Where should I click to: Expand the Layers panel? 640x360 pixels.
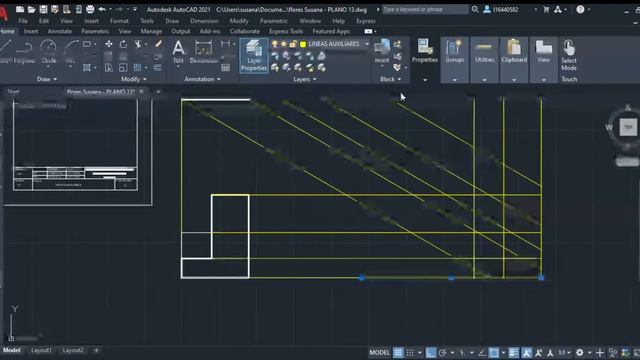(x=304, y=79)
